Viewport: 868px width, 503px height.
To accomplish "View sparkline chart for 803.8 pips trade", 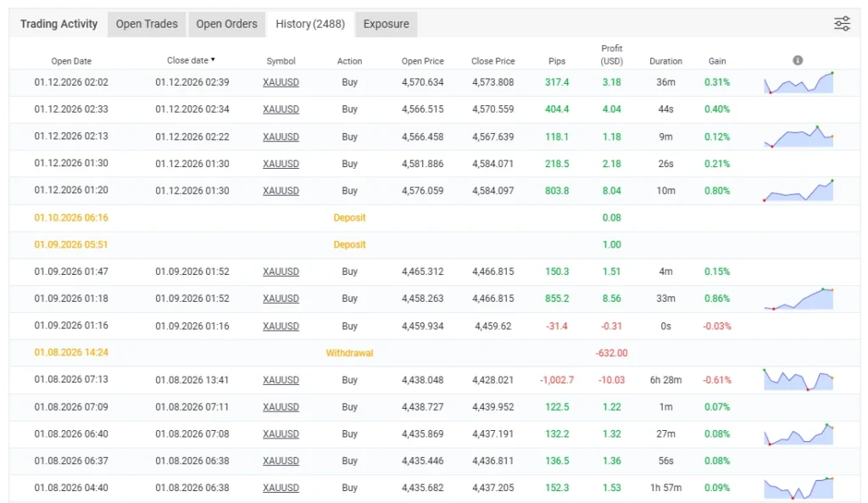I will (x=798, y=191).
